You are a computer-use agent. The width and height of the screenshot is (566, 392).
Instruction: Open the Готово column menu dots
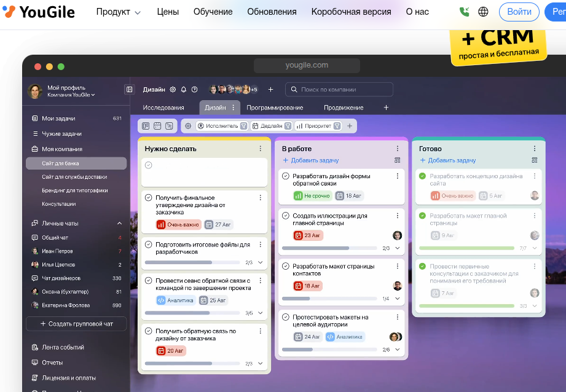point(535,149)
